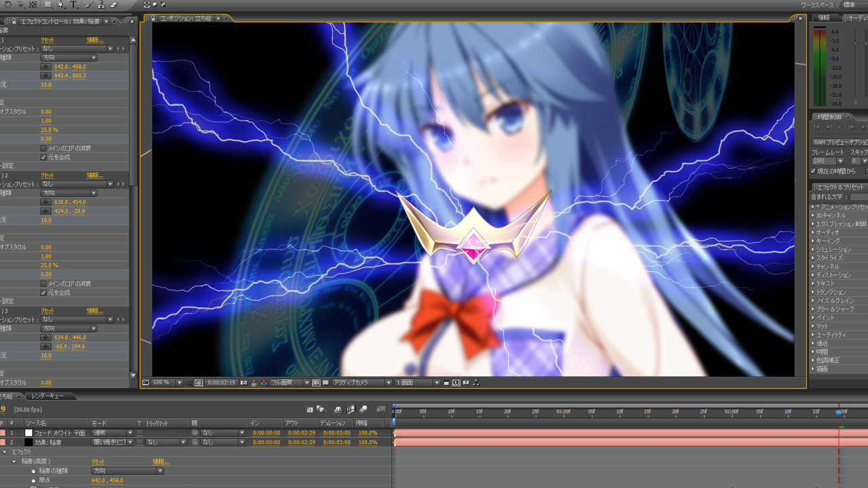The width and height of the screenshot is (868, 488).
Task: Toggle stopwatch for 稲妻の種類 in timeline
Action: 33,471
